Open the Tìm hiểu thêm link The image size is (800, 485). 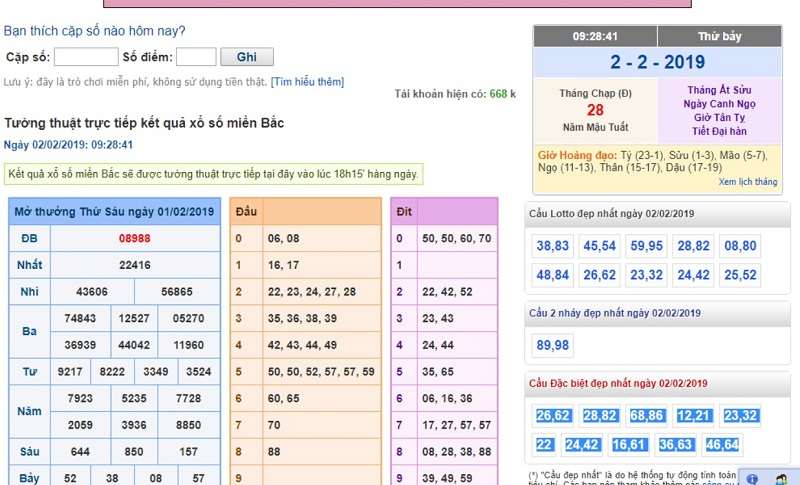[308, 82]
